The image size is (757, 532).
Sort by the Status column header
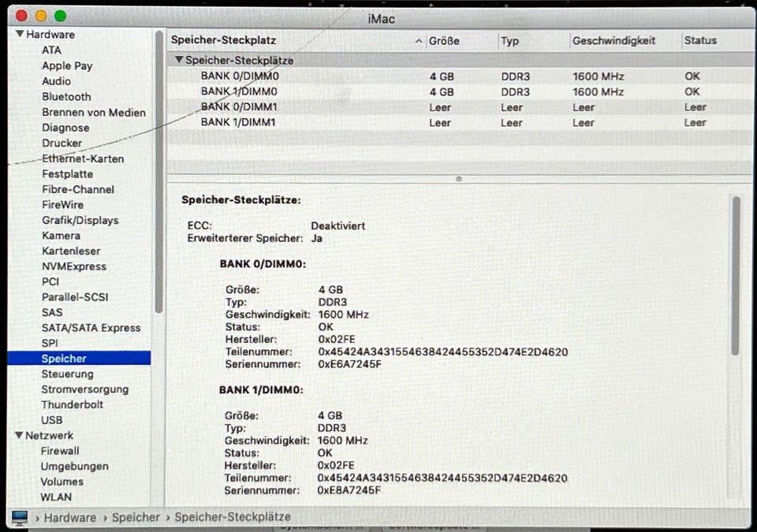(700, 40)
